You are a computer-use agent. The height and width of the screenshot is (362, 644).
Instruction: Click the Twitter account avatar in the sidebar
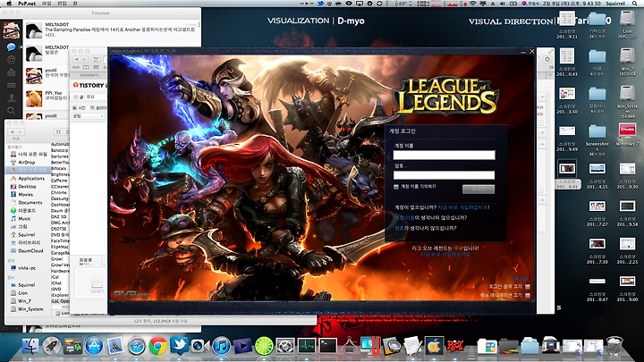coord(11,30)
